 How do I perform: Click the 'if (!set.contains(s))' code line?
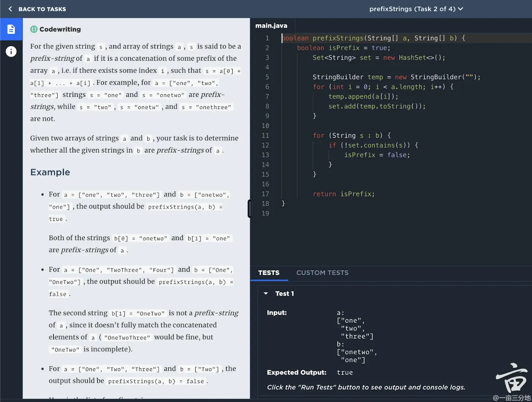373,145
